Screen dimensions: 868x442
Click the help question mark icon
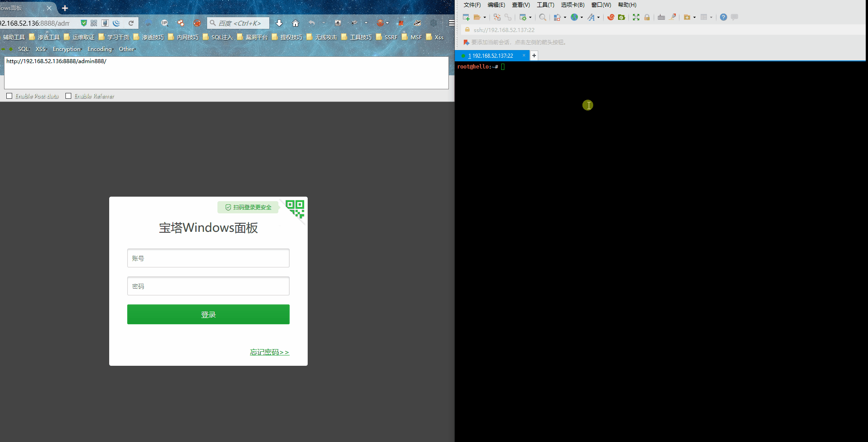pyautogui.click(x=724, y=17)
